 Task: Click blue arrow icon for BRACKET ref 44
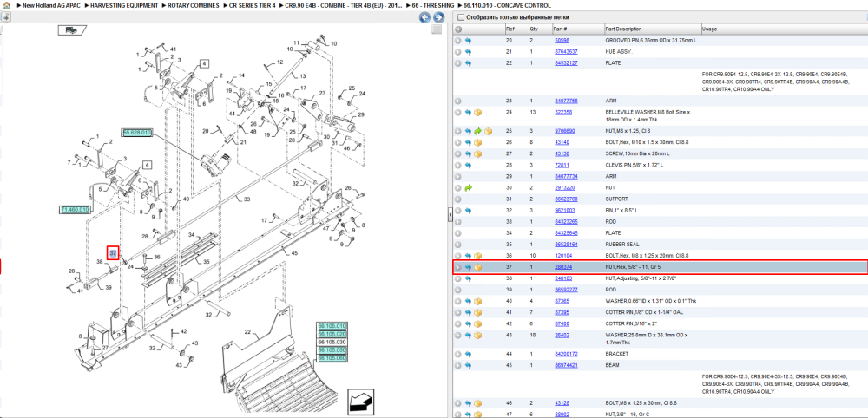point(469,354)
